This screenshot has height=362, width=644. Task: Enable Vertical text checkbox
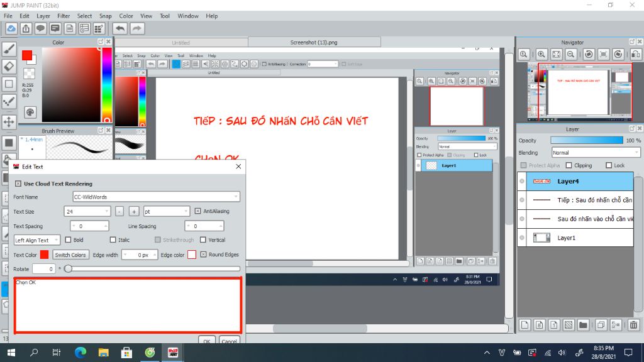click(x=203, y=239)
